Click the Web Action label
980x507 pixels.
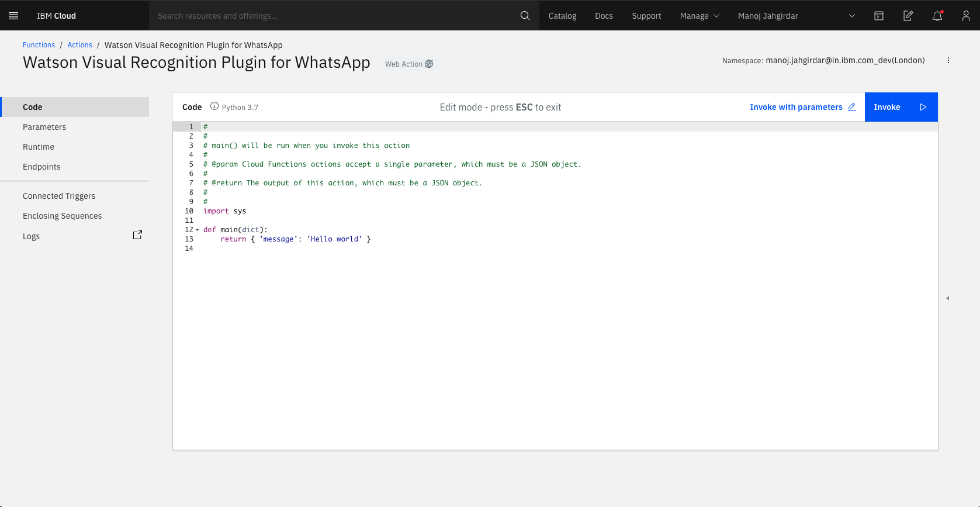tap(403, 64)
